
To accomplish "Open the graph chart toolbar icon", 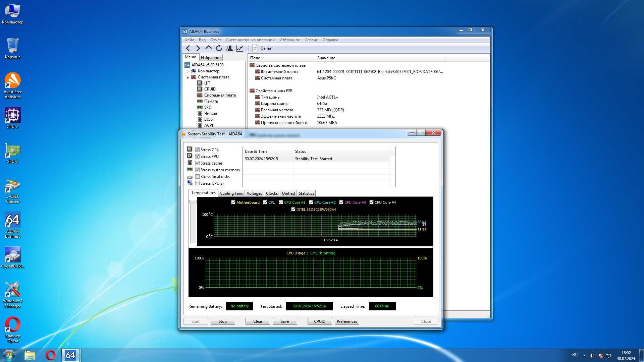I will 240,48.
